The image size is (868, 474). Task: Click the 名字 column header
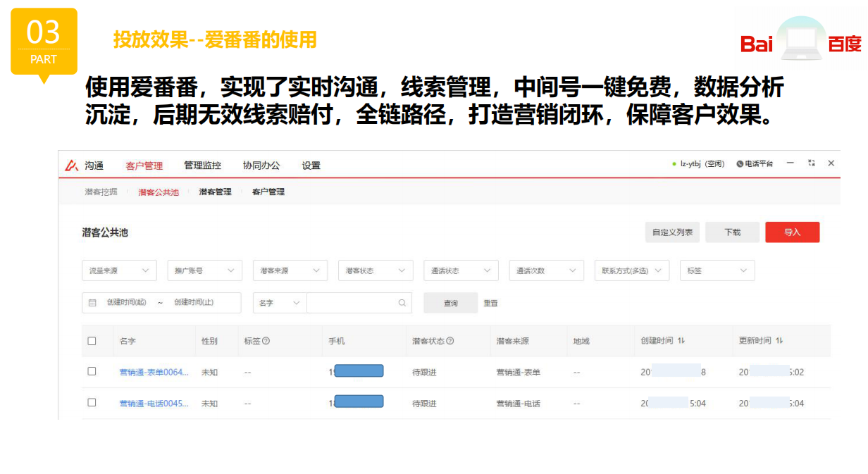tap(128, 341)
